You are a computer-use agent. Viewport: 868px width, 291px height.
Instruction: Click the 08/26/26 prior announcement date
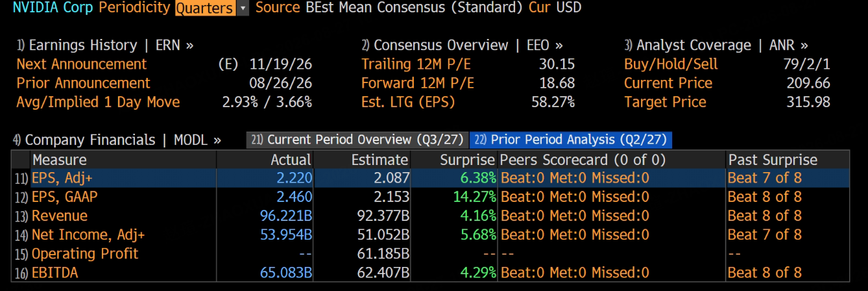click(280, 83)
